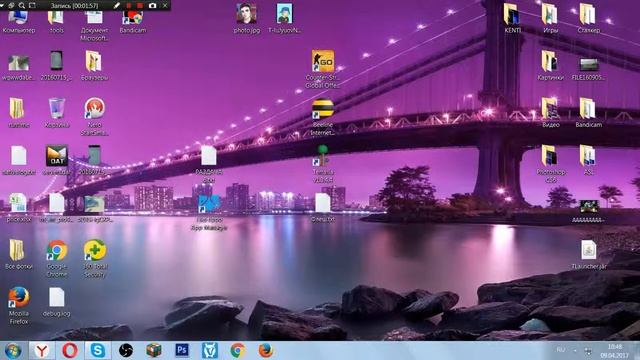
Task: Open the Все фотки folder
Action: coord(18,254)
